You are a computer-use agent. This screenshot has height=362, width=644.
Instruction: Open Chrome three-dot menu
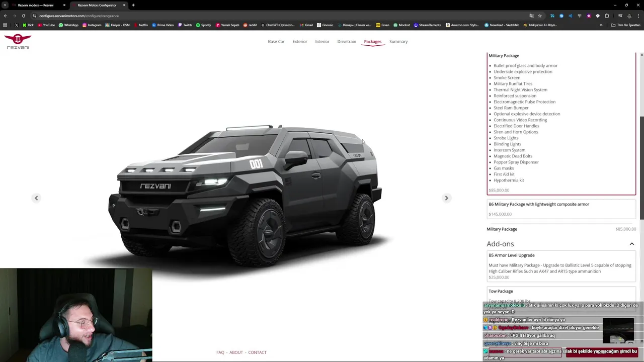[x=638, y=16]
